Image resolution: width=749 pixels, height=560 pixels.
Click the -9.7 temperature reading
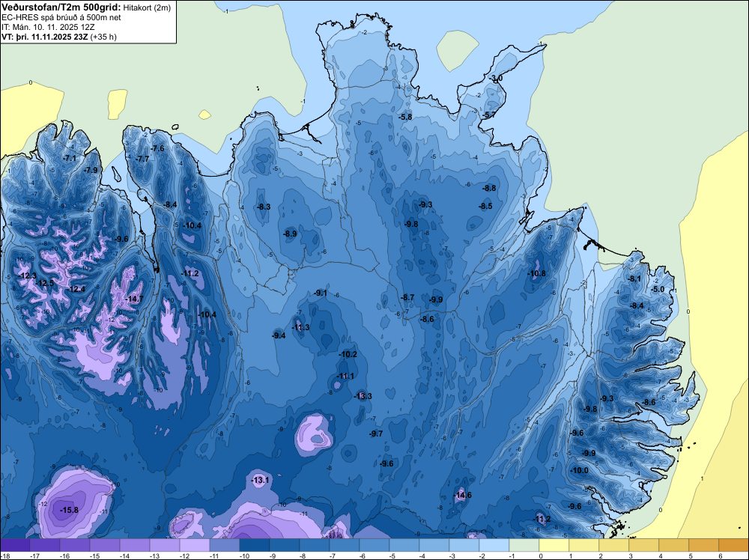pyautogui.click(x=375, y=433)
